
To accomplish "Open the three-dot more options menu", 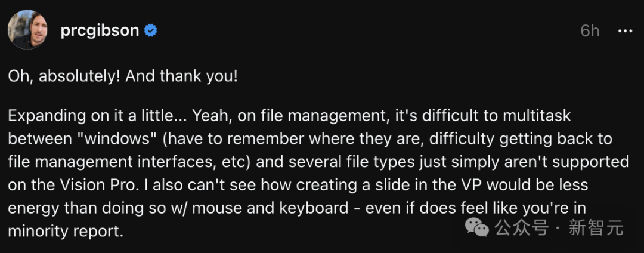I will [x=625, y=31].
